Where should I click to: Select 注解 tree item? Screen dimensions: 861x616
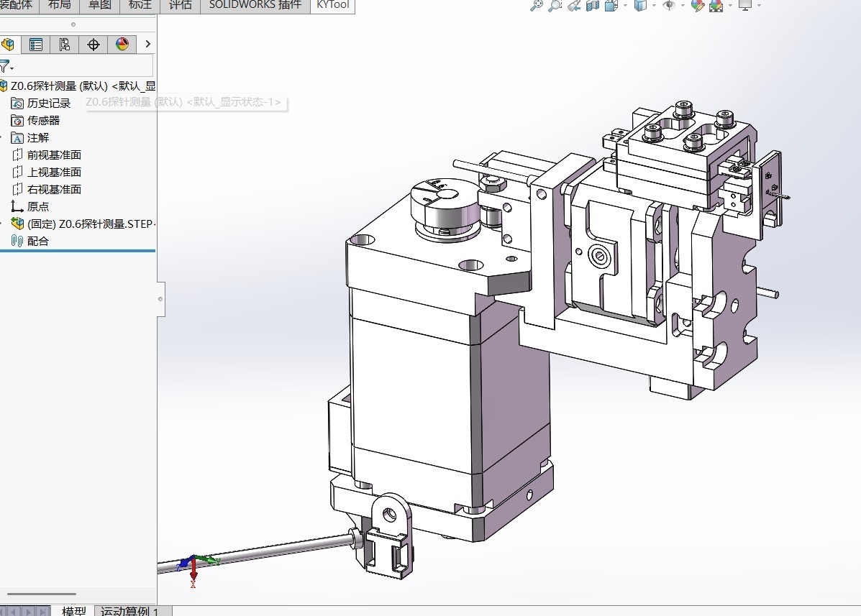[x=38, y=138]
